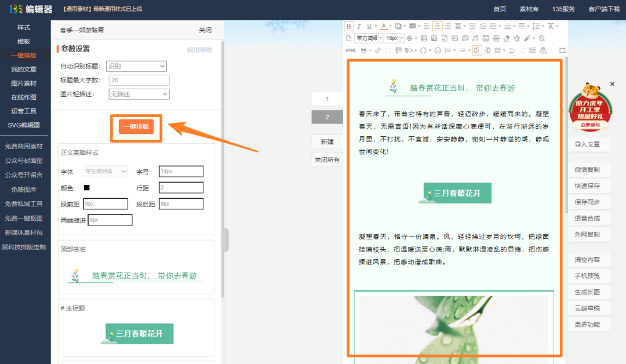Click the orange 一键排版 button
The height and width of the screenshot is (364, 626).
point(136,126)
